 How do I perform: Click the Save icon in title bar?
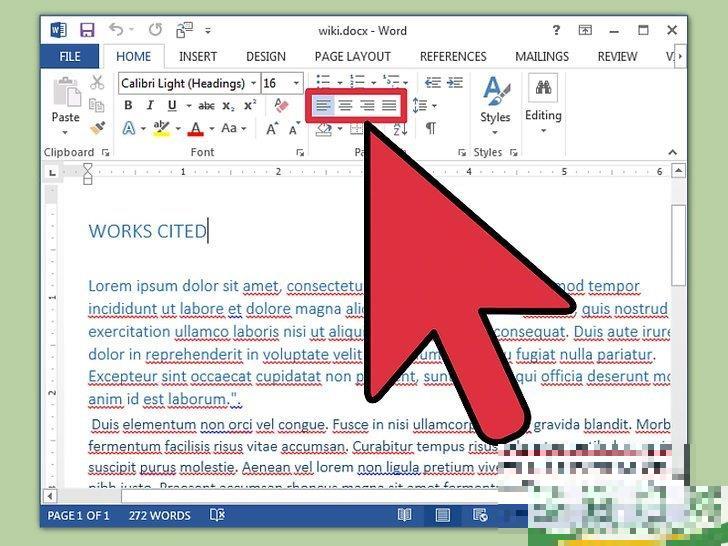[x=87, y=30]
